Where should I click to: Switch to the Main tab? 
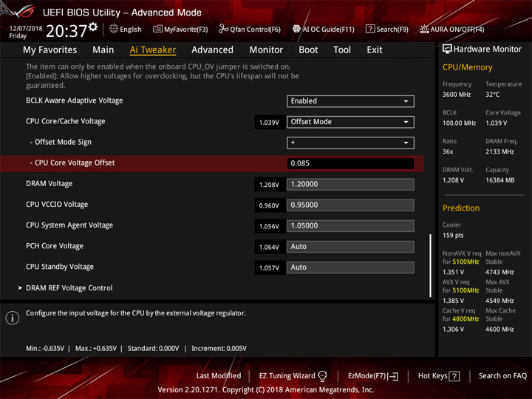pyautogui.click(x=103, y=50)
